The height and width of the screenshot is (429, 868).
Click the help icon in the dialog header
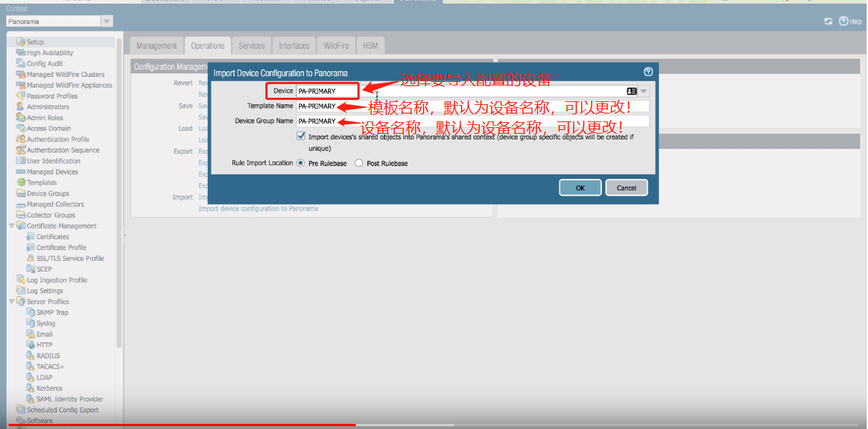[x=648, y=72]
